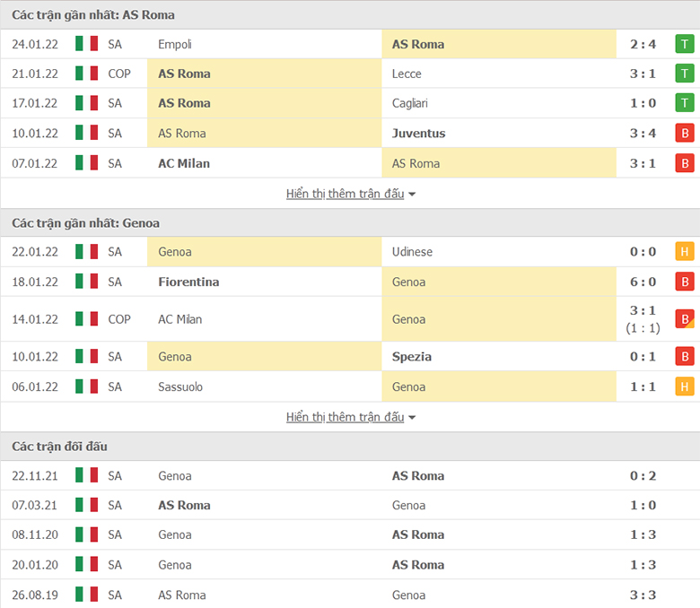Expand more AS Roma matches link
The height and width of the screenshot is (608, 700).
pyautogui.click(x=346, y=194)
